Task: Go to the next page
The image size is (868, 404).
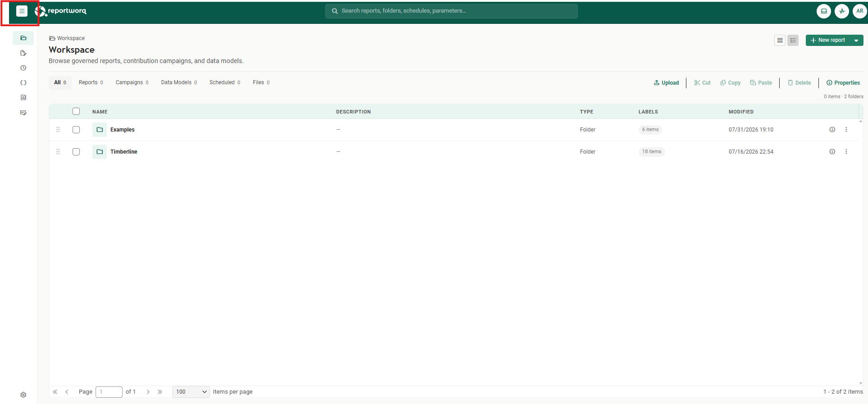Action: tap(148, 392)
